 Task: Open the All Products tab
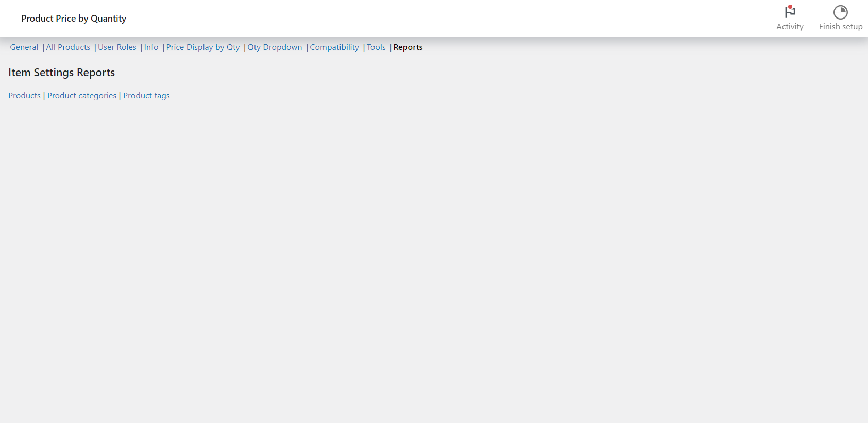[68, 47]
